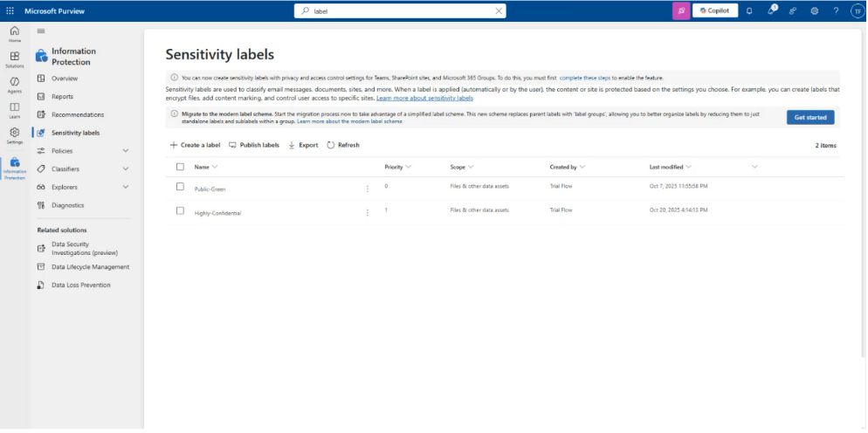This screenshot has height=433, width=868.
Task: Go to Recommendations in the sidebar
Action: (77, 114)
